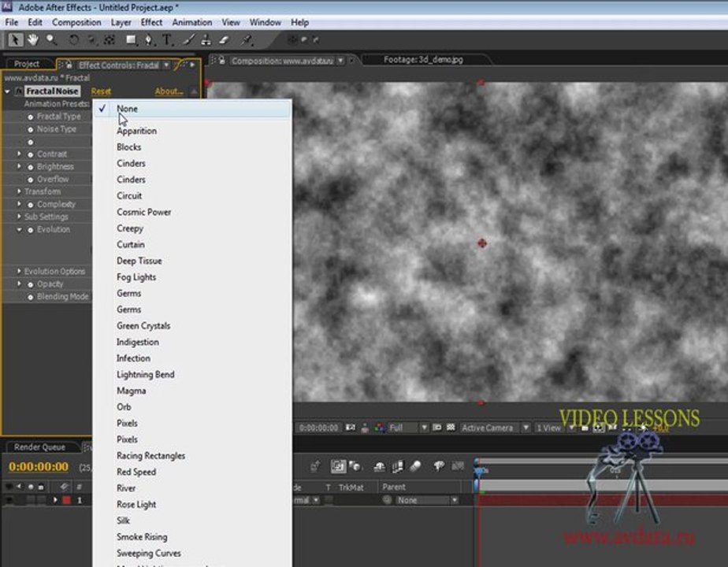Click the Reset link
The image size is (728, 567).
pos(101,91)
